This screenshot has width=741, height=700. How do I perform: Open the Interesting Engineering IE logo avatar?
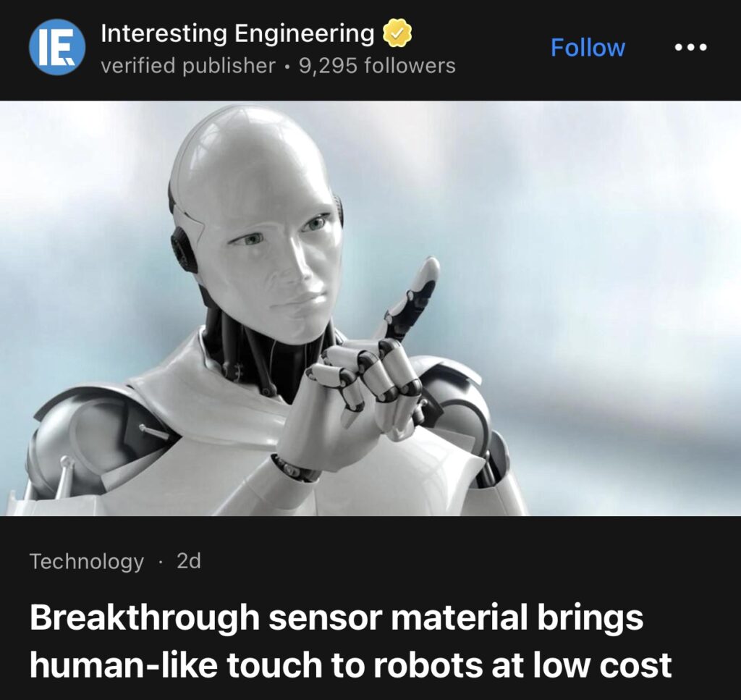click(x=57, y=47)
